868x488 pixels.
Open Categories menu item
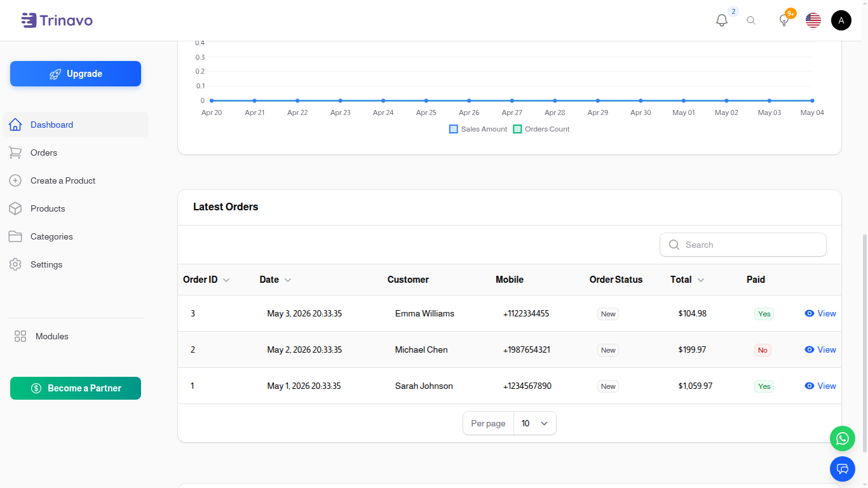tap(76, 236)
